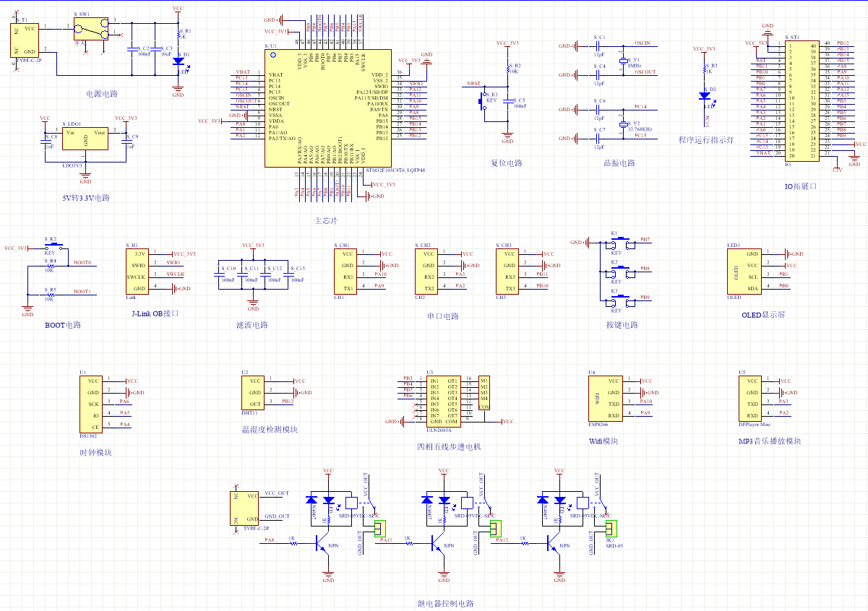
Task: Select the U2 DHT11 sensor block
Action: pyautogui.click(x=253, y=393)
